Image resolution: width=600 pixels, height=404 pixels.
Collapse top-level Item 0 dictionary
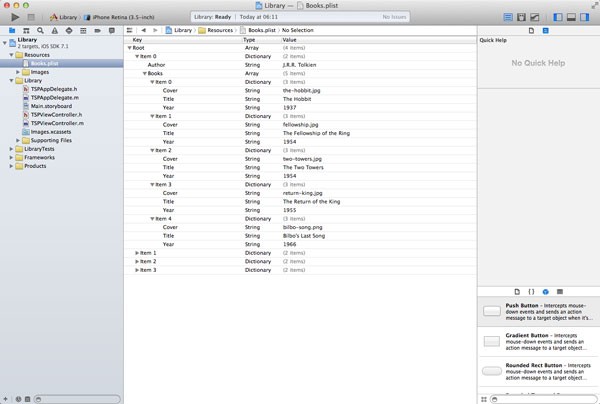coord(137,56)
